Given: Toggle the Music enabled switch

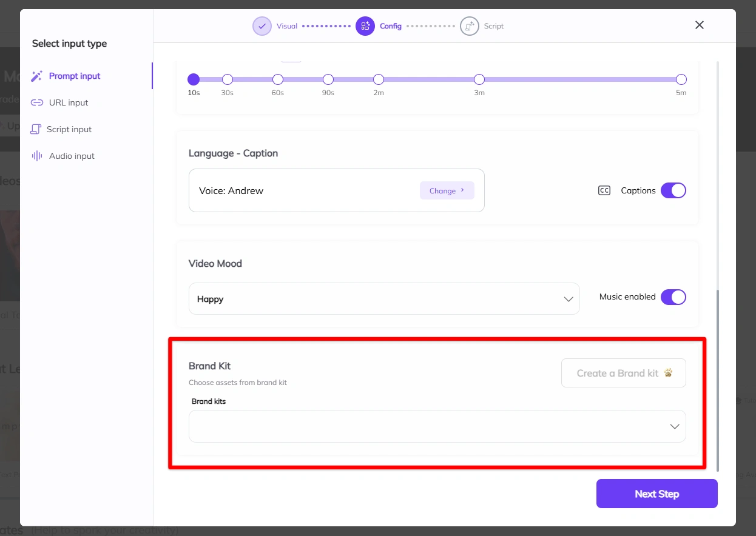Looking at the screenshot, I should (x=673, y=297).
